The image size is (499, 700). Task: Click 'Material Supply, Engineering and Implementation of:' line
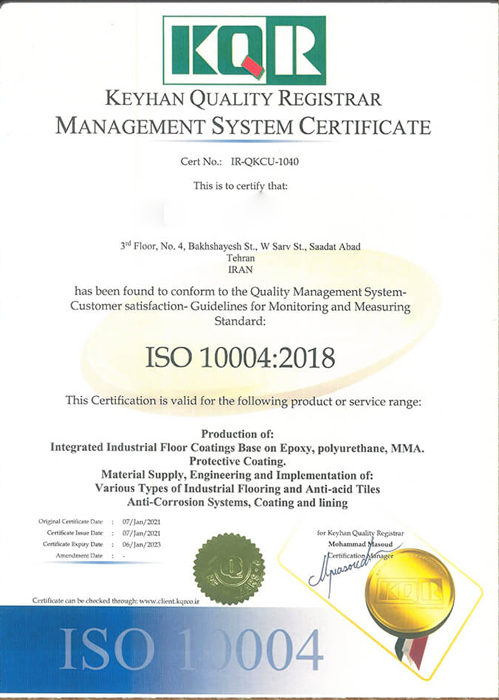[237, 475]
